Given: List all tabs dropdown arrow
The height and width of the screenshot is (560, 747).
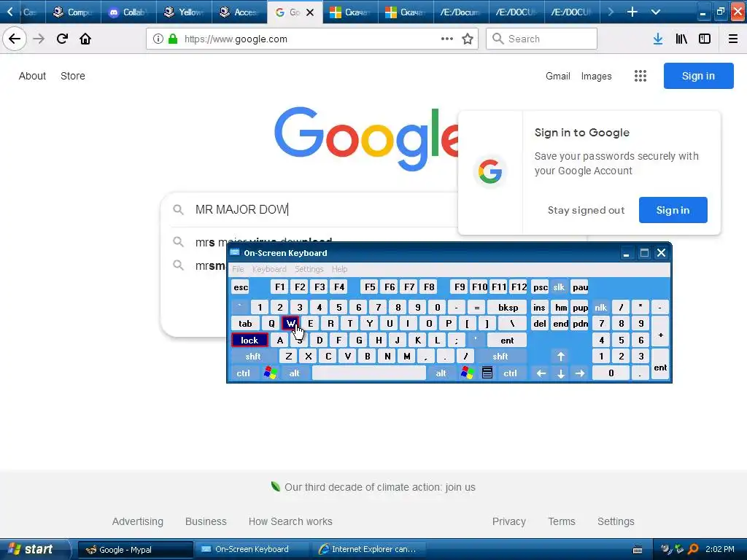Looking at the screenshot, I should coord(656,12).
